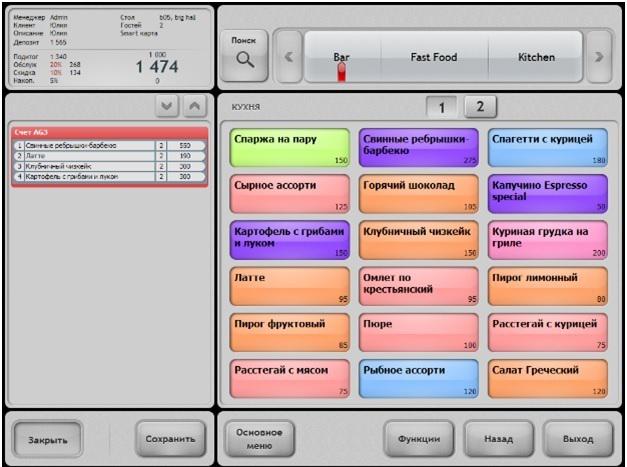The height and width of the screenshot is (467, 627).
Task: Switch to the Kitchen category tab
Action: (536, 57)
